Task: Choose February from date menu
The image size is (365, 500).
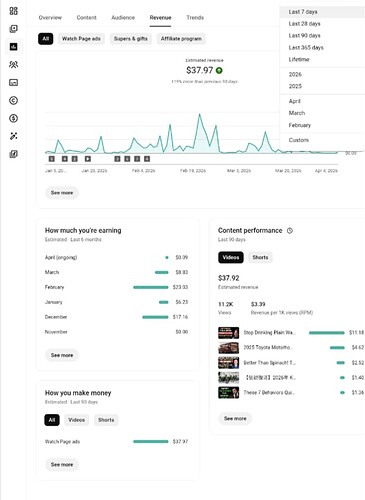Action: pos(322,125)
